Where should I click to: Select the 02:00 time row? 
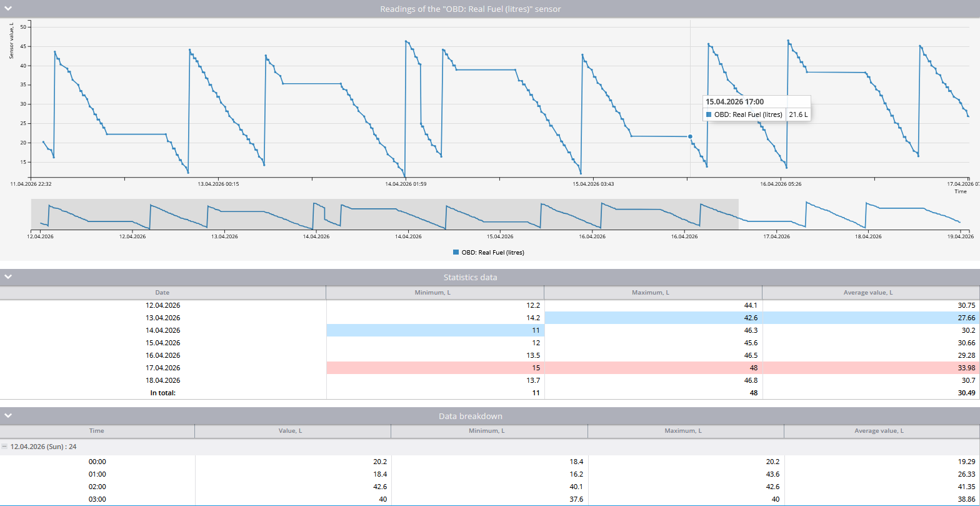coord(490,487)
